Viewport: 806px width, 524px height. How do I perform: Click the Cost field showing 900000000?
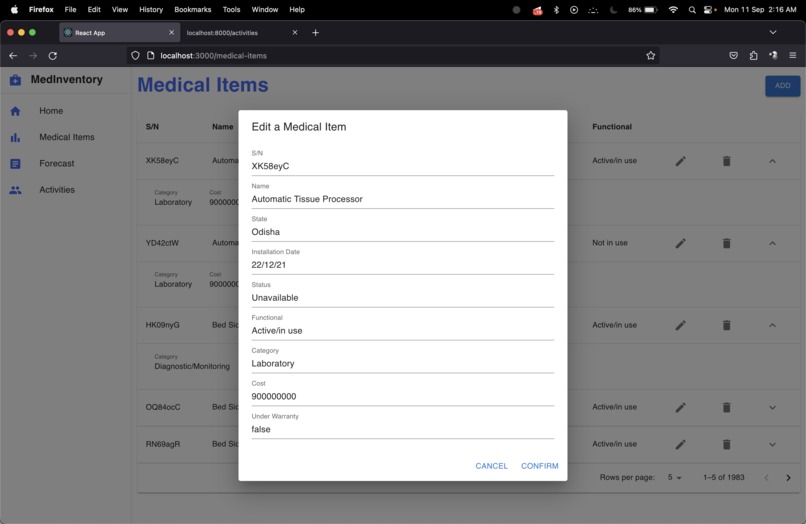[x=402, y=396]
